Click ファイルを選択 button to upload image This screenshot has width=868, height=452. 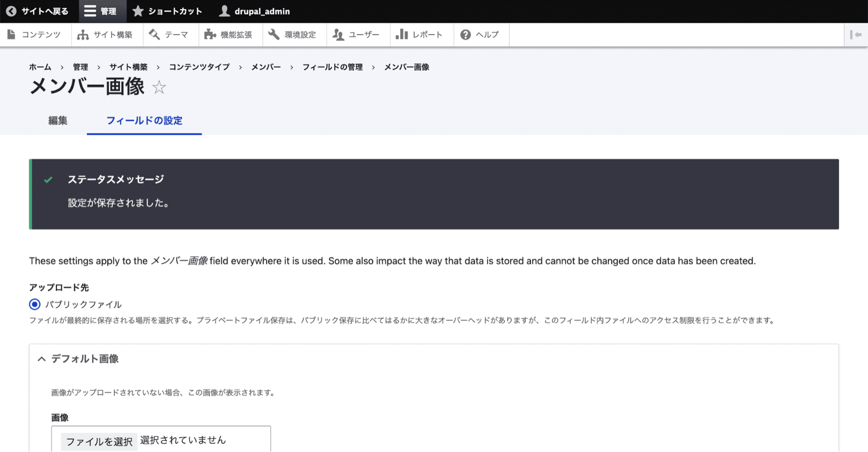(x=99, y=442)
